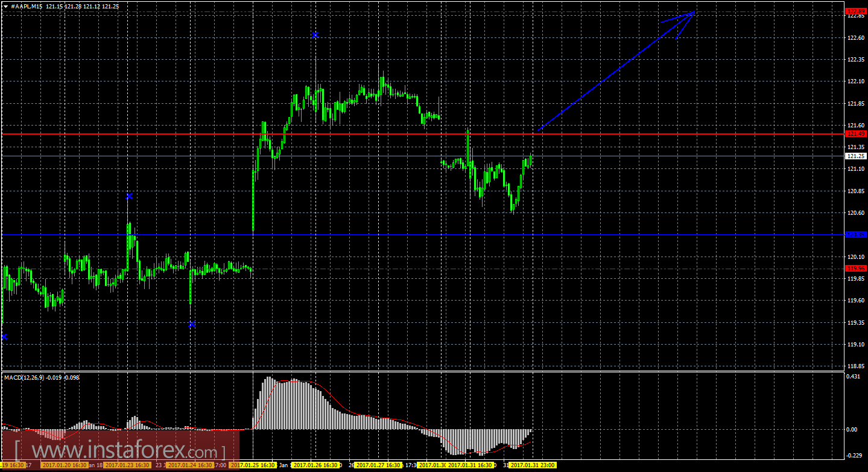Click the 122.60 price scale label
Screen dimensions: 868x472
(x=855, y=38)
